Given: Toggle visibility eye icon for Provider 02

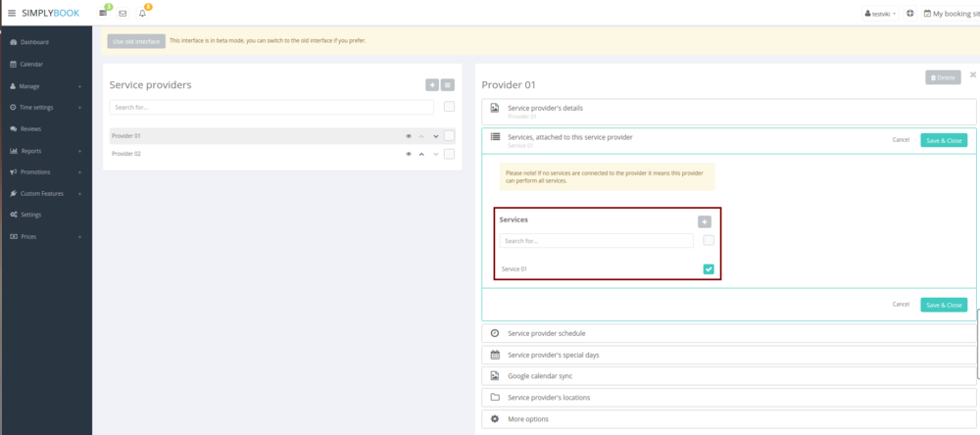Looking at the screenshot, I should click(x=408, y=154).
